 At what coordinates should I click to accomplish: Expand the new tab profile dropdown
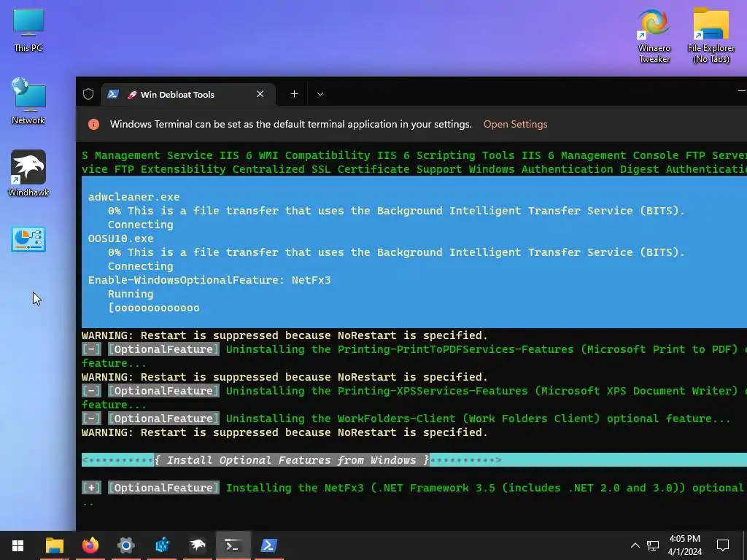click(x=320, y=94)
